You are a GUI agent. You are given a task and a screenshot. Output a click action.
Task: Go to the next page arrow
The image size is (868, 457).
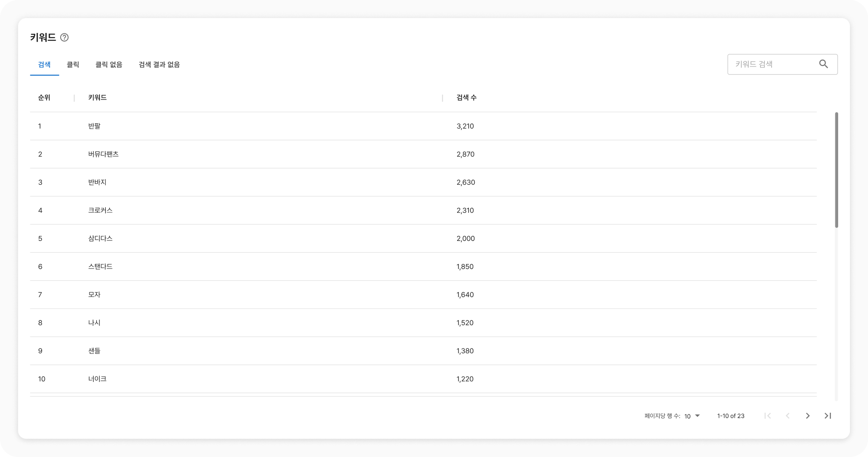point(807,416)
